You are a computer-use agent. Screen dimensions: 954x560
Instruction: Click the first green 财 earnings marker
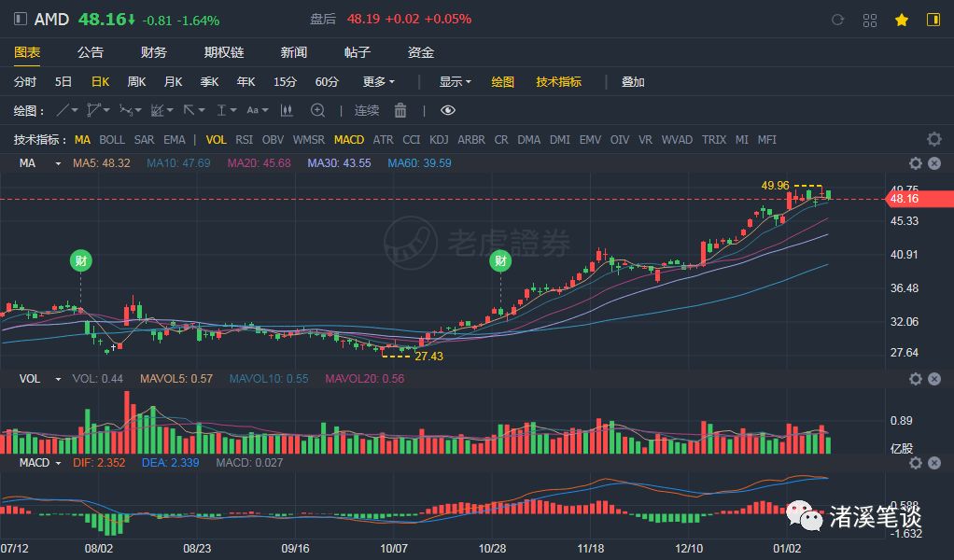(81, 260)
